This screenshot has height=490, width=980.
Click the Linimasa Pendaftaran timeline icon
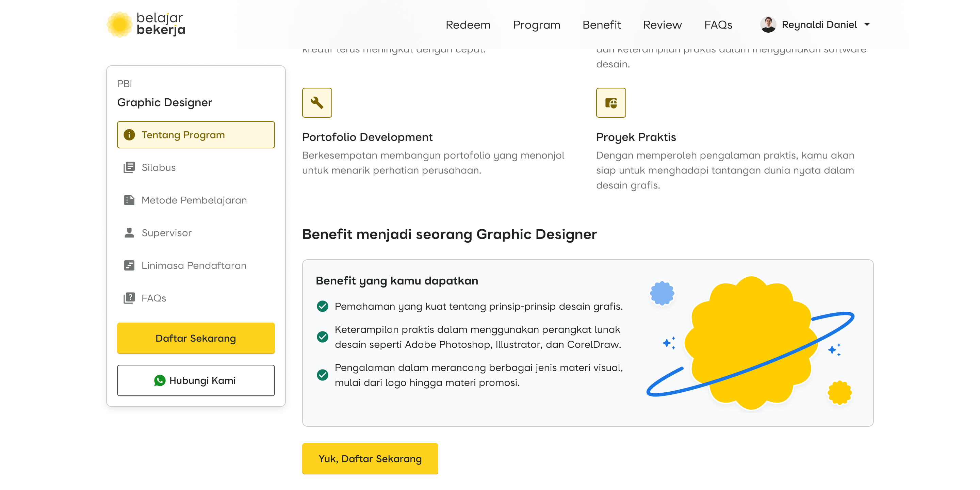click(x=129, y=265)
